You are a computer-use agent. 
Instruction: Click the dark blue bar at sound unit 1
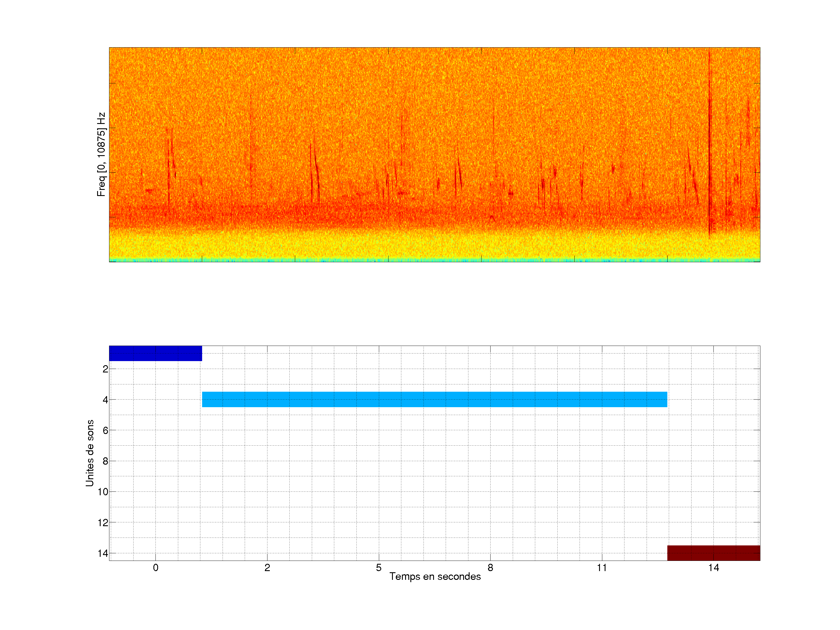[155, 353]
